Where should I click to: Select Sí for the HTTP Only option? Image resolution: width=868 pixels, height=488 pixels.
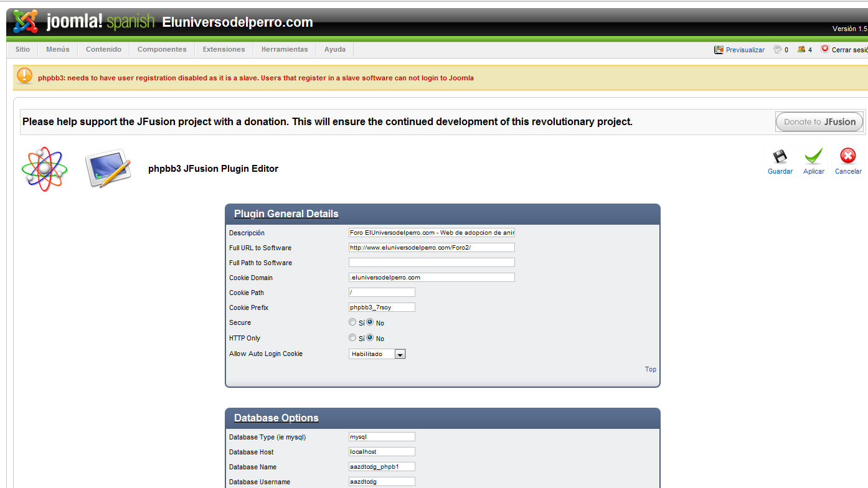(x=352, y=338)
